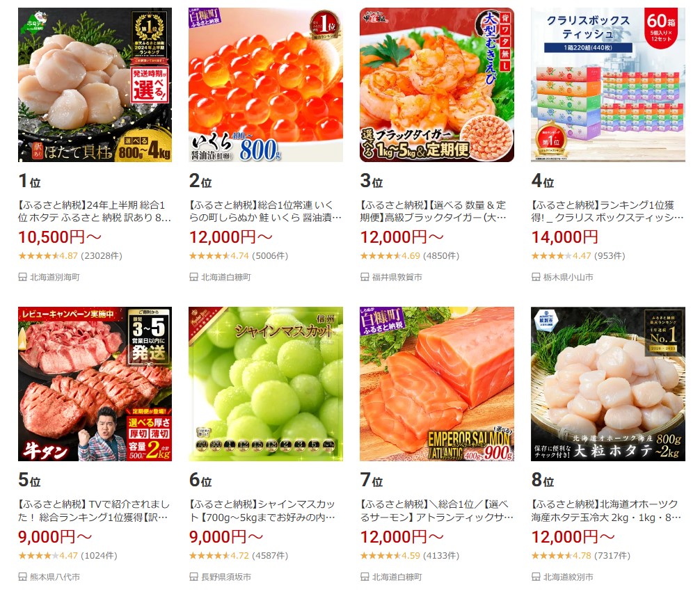
Task: Open the 牛タン beef tongue product image
Action: click(95, 384)
